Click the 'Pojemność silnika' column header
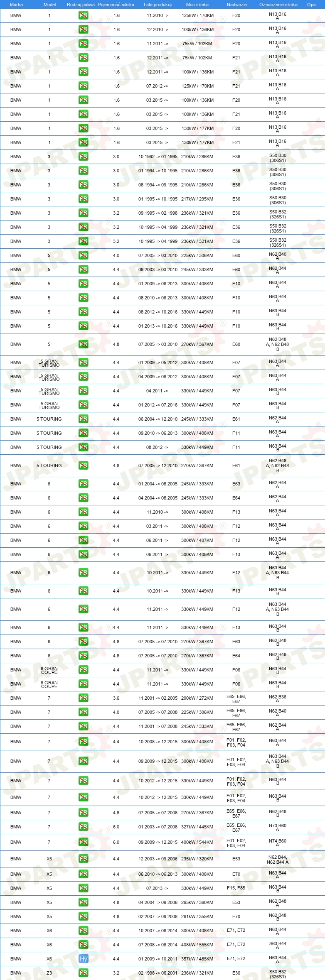Screen dimensions: 325x980 click(x=116, y=5)
